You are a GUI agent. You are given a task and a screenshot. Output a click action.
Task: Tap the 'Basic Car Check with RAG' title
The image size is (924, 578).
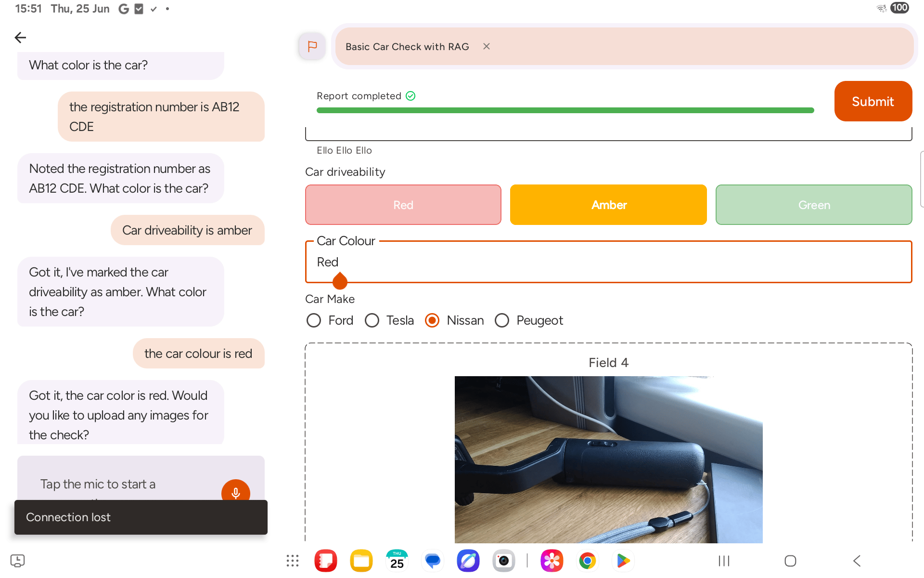coord(407,47)
